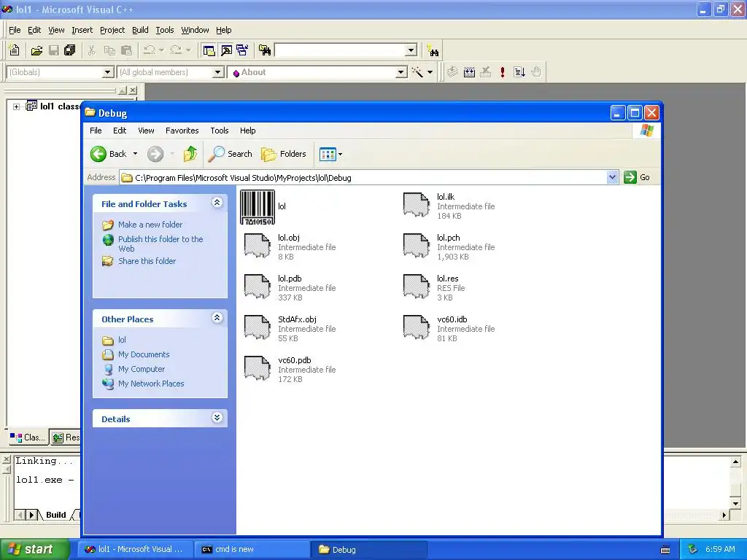Open the Tools menu in Debug window
Viewport: 747px width, 560px height.
[x=219, y=131]
